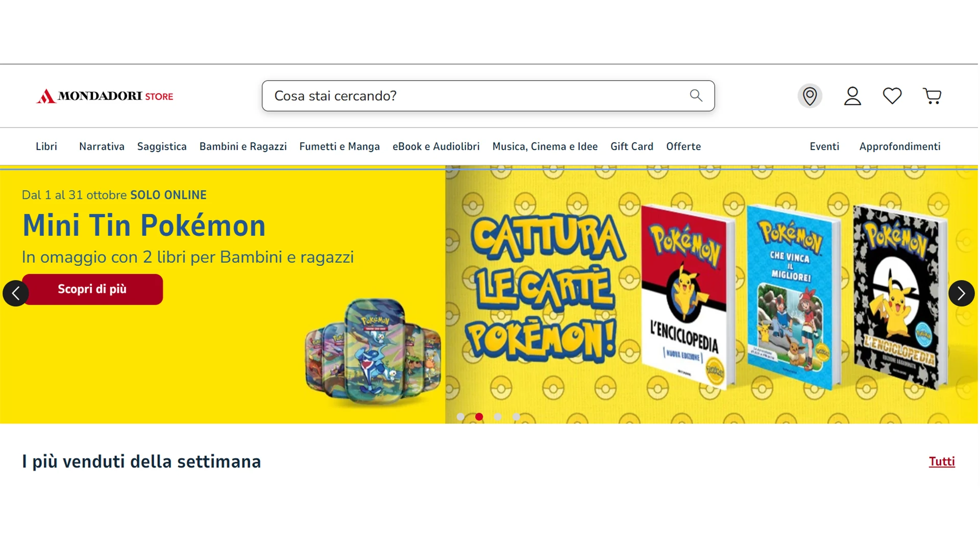Open the Gift Card menu item

631,146
